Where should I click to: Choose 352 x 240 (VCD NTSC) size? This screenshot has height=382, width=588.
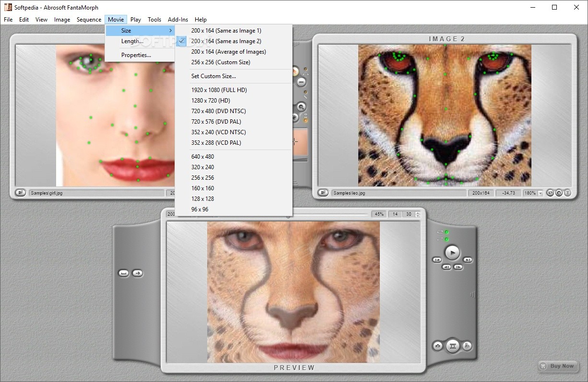234,132
